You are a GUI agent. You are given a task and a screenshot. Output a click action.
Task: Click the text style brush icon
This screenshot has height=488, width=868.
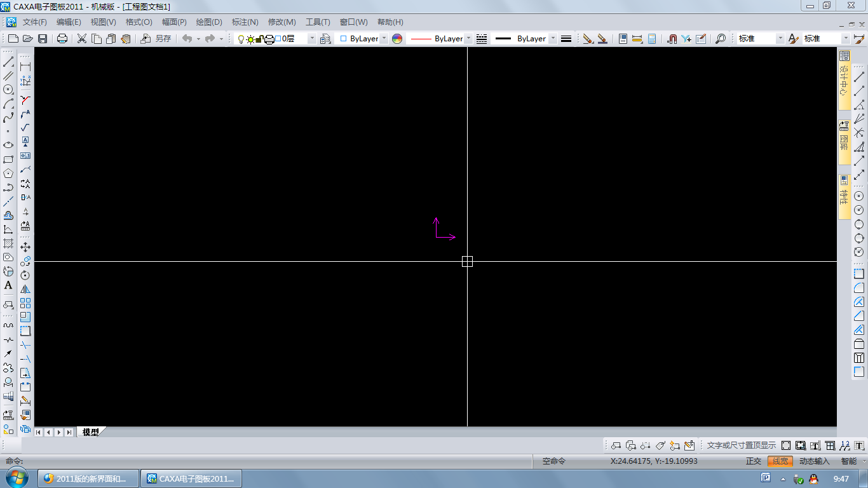tap(793, 39)
